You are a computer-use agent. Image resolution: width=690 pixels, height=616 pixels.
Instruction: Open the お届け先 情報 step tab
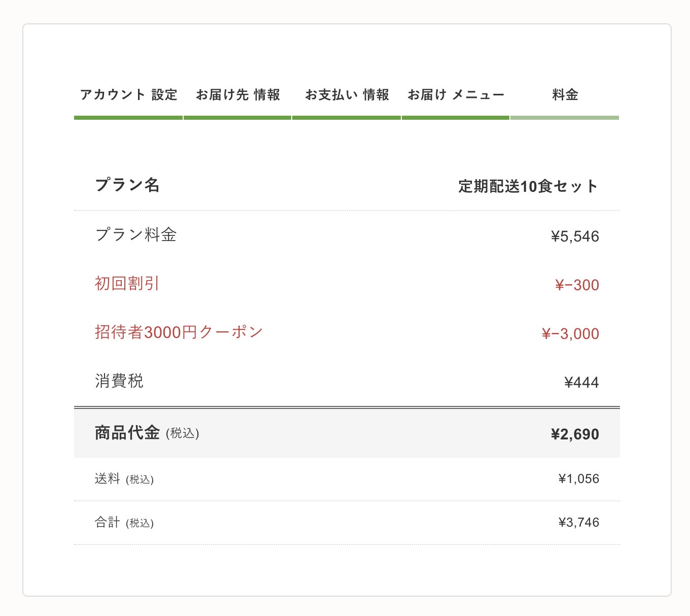click(x=237, y=95)
